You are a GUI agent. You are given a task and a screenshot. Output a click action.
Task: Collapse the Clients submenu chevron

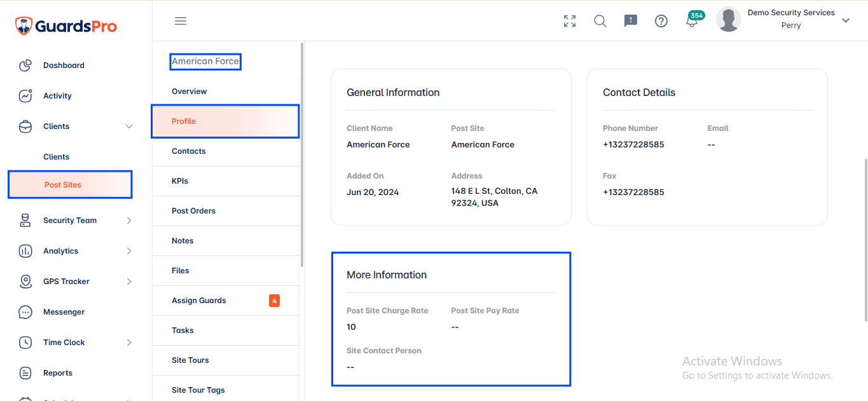click(x=129, y=126)
